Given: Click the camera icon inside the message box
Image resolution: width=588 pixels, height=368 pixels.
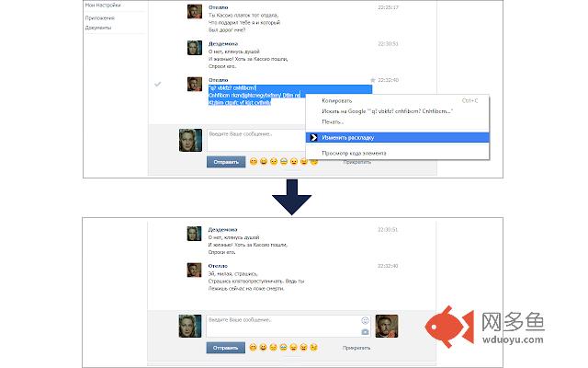Looking at the screenshot, I should [365, 332].
